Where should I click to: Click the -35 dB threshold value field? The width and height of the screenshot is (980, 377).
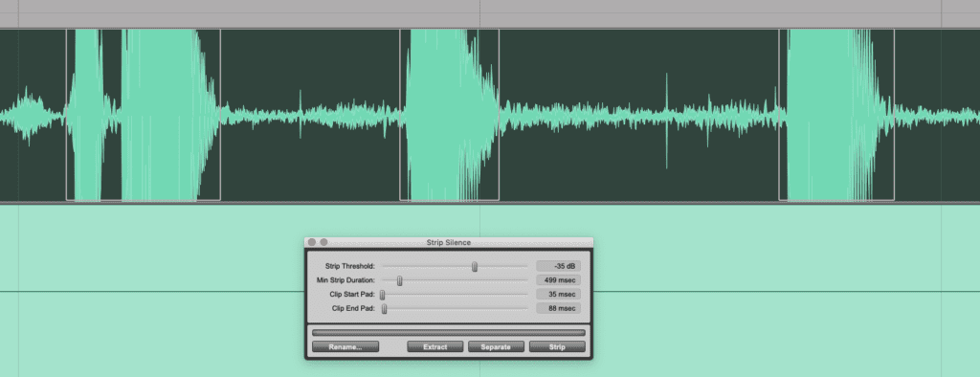(x=558, y=266)
